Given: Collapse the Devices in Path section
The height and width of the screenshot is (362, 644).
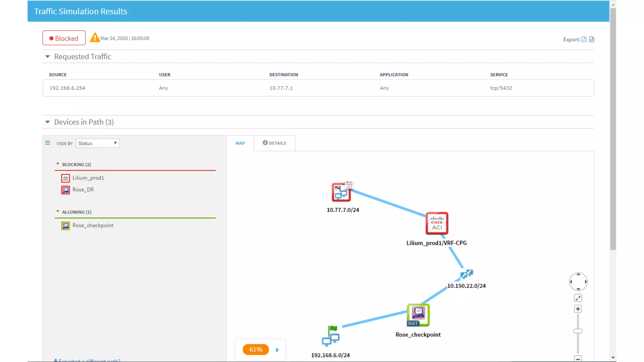Looking at the screenshot, I should (47, 122).
